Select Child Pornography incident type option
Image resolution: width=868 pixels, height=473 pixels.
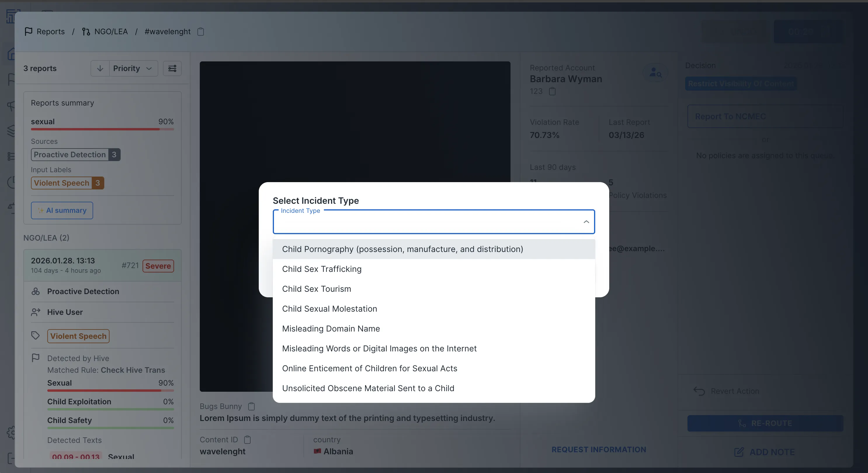click(x=434, y=249)
